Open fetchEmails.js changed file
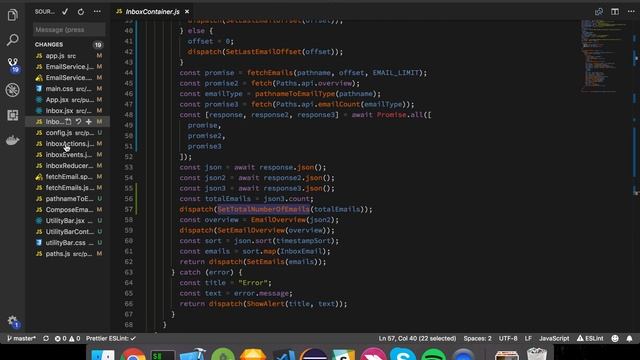Image resolution: width=640 pixels, height=360 pixels. 68,188
